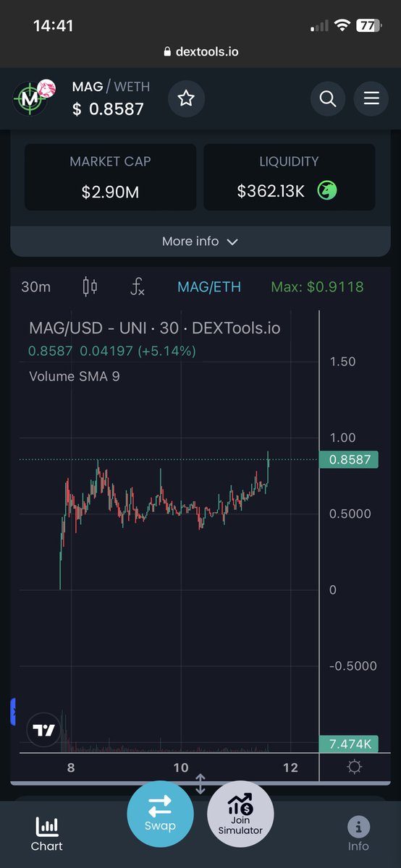Open the Swap button
The height and width of the screenshot is (868, 401).
tap(160, 814)
